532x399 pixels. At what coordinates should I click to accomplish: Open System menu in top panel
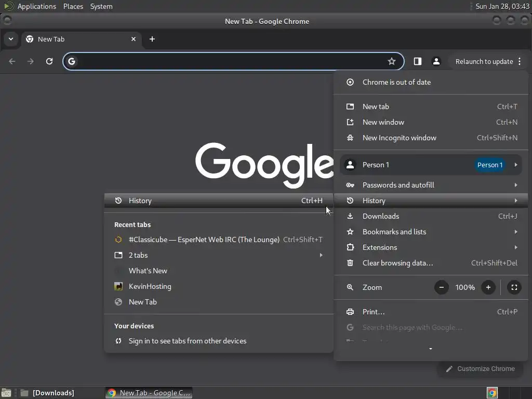pos(101,6)
